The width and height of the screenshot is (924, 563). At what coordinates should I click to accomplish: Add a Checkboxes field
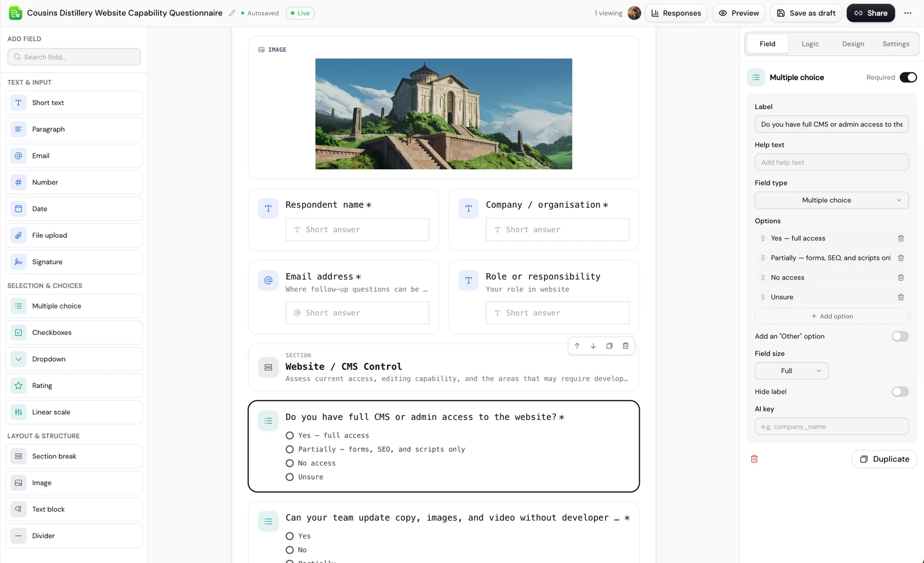(x=74, y=333)
